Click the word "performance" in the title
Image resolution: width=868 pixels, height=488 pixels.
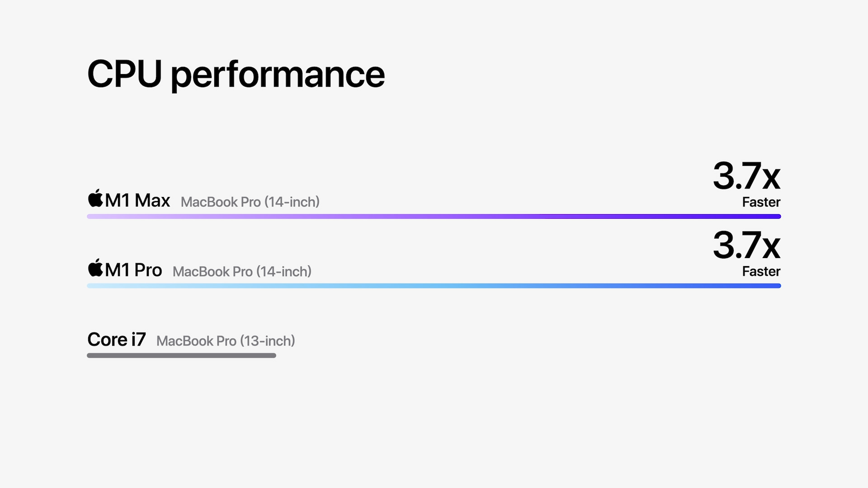coord(278,76)
